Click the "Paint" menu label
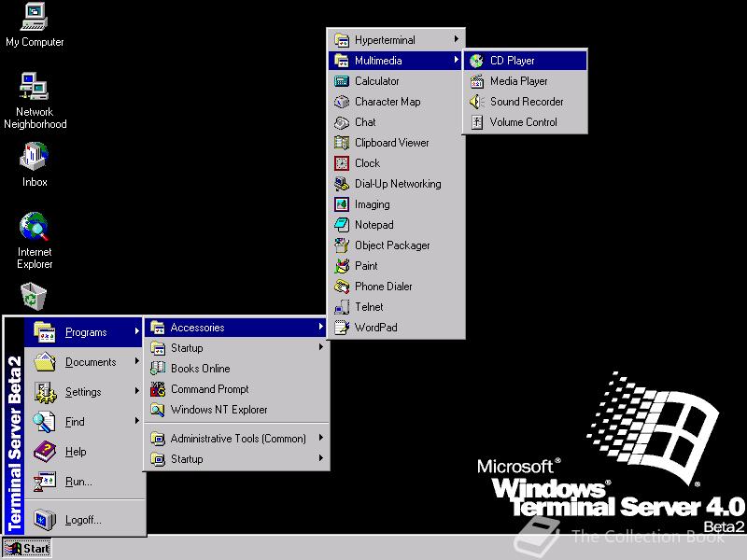 tap(366, 266)
